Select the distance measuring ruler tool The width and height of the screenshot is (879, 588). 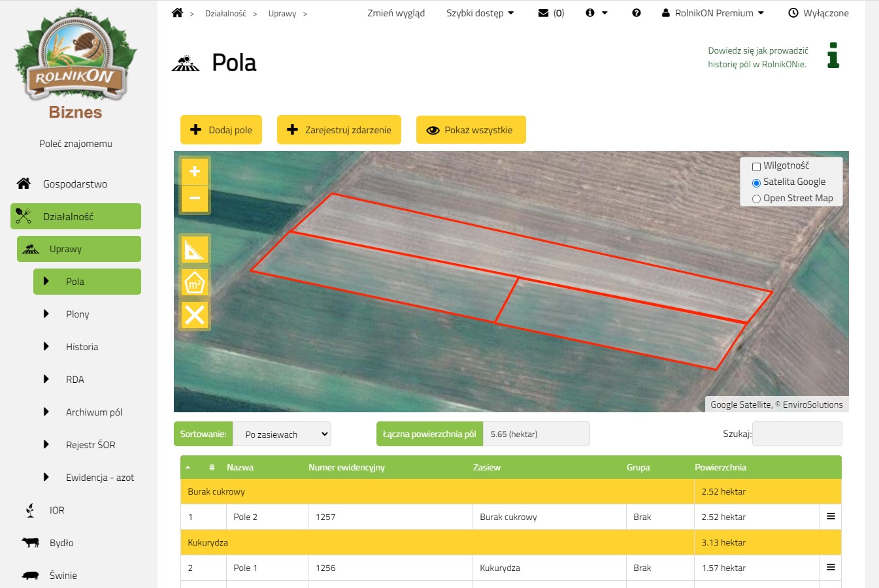click(195, 249)
